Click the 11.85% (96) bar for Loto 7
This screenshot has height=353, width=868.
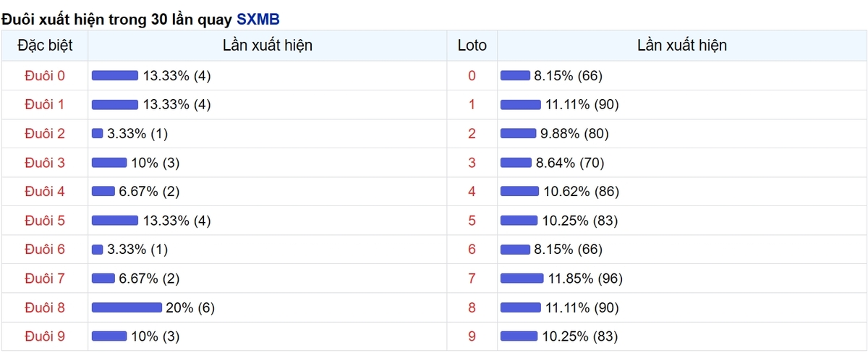point(522,278)
